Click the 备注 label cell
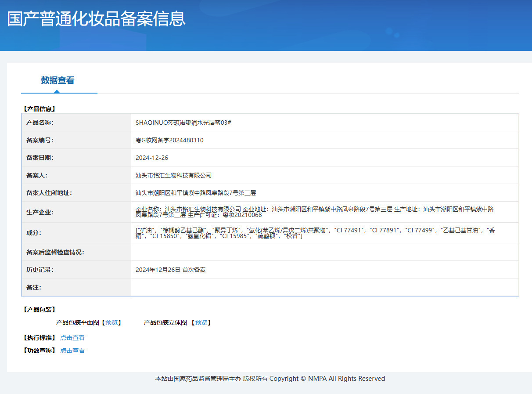This screenshot has width=532, height=394. [x=76, y=287]
